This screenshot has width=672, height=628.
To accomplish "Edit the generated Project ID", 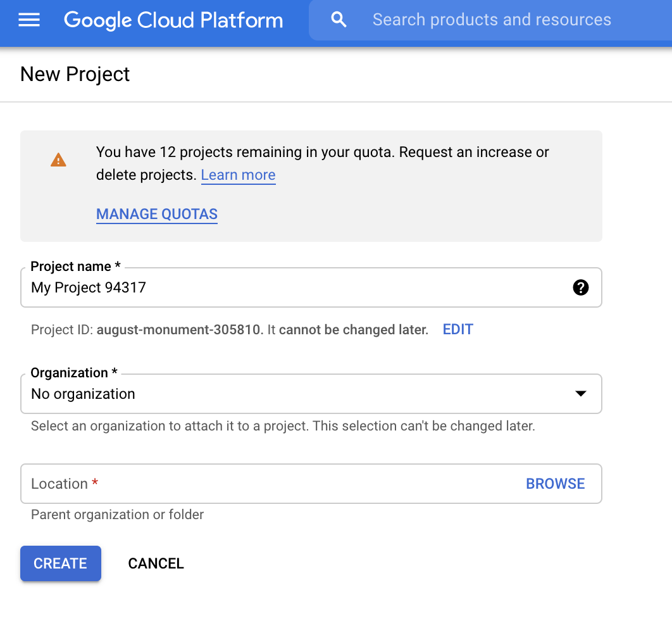I will pos(457,329).
